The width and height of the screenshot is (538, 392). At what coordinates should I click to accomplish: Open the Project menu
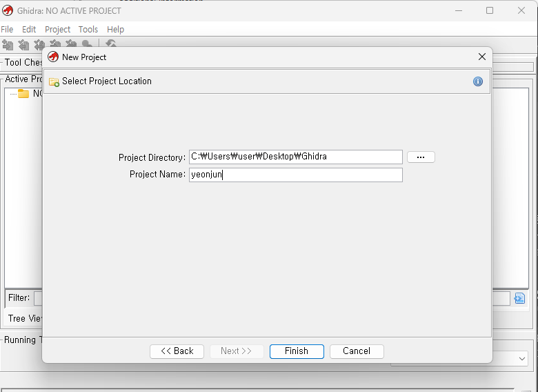point(57,30)
